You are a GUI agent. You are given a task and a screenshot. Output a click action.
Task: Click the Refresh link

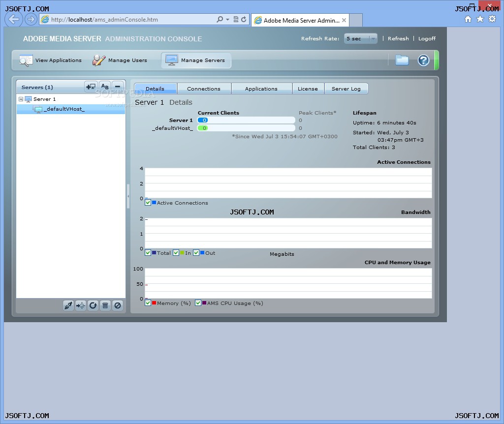(x=398, y=38)
